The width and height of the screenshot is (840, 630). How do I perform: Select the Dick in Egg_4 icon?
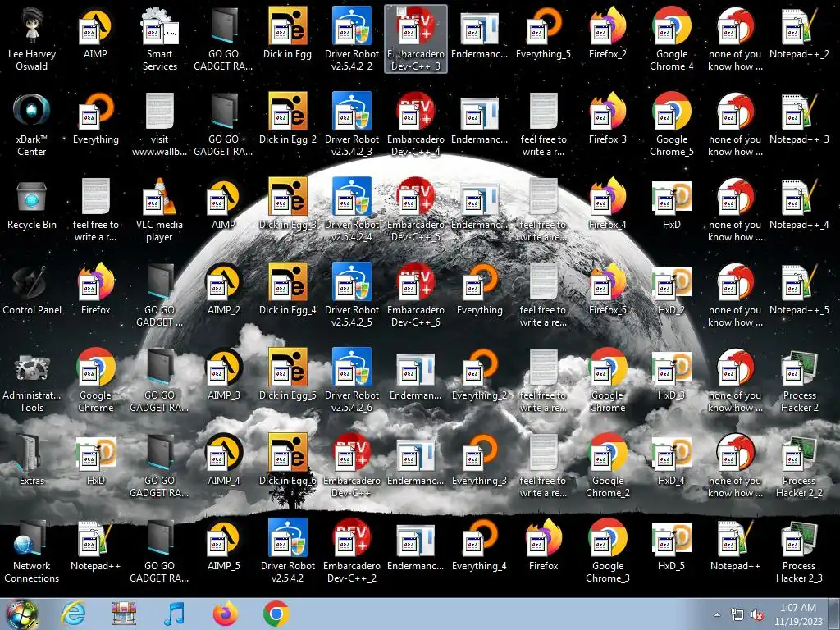[288, 290]
